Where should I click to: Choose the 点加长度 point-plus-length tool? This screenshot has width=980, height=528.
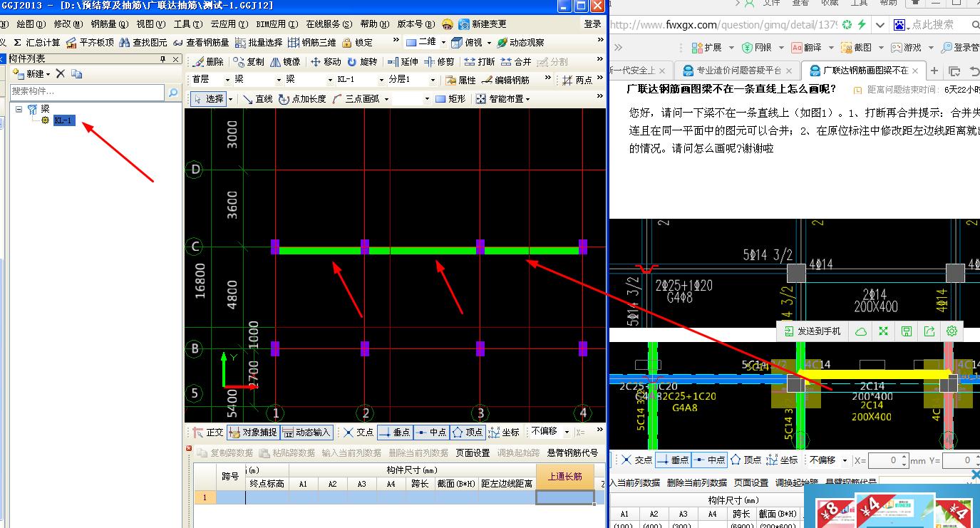[302, 99]
